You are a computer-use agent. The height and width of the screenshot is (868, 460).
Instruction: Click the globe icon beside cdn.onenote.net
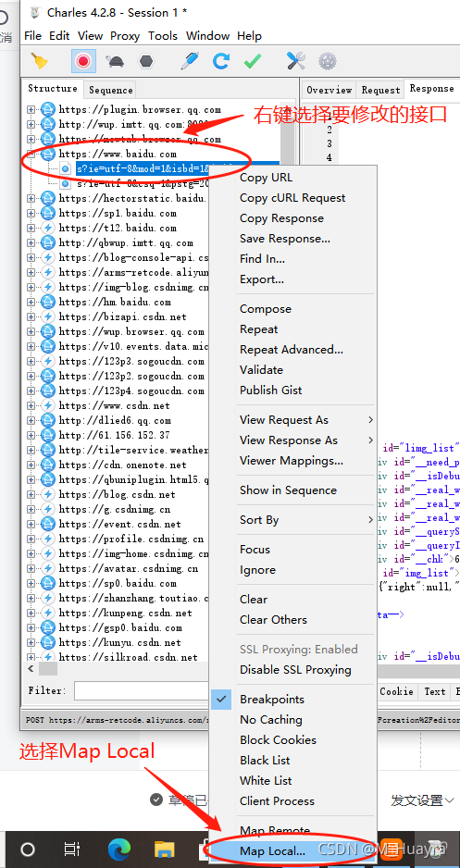coord(48,465)
